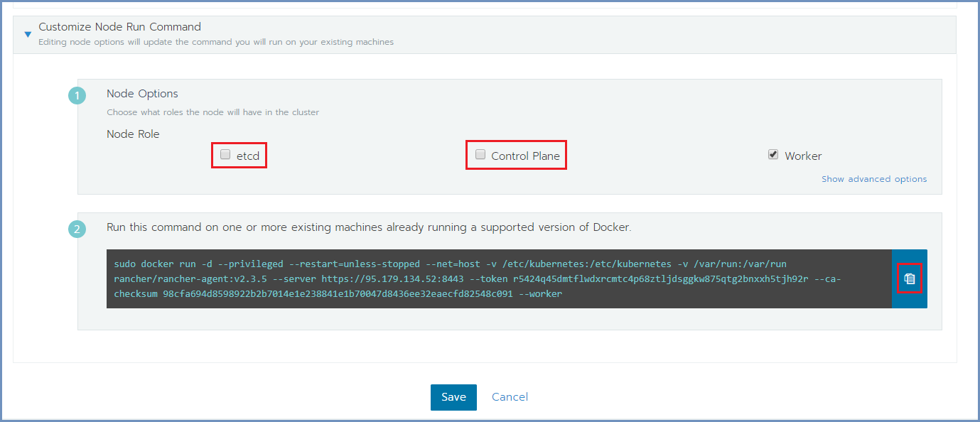Open Show advanced options link
980x422 pixels.
[874, 179]
